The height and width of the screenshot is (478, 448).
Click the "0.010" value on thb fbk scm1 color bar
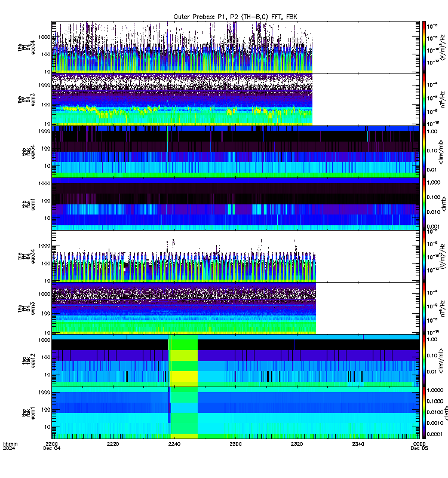coord(434,212)
